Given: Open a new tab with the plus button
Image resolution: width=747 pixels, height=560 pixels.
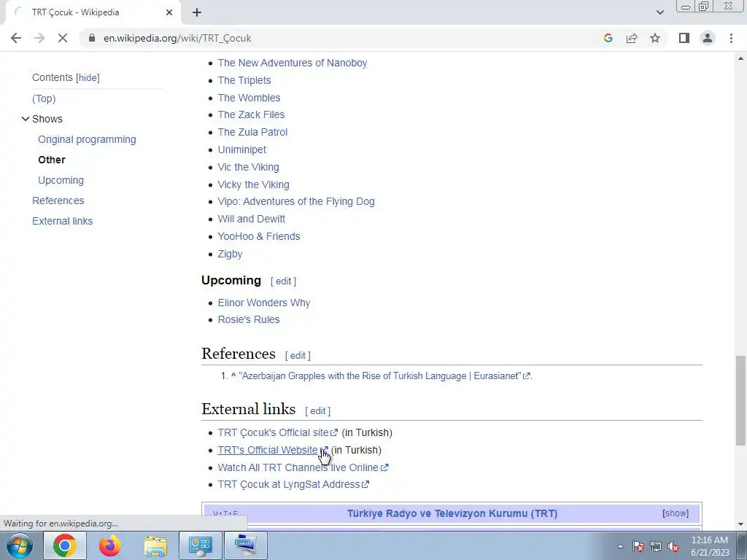Looking at the screenshot, I should (x=197, y=12).
